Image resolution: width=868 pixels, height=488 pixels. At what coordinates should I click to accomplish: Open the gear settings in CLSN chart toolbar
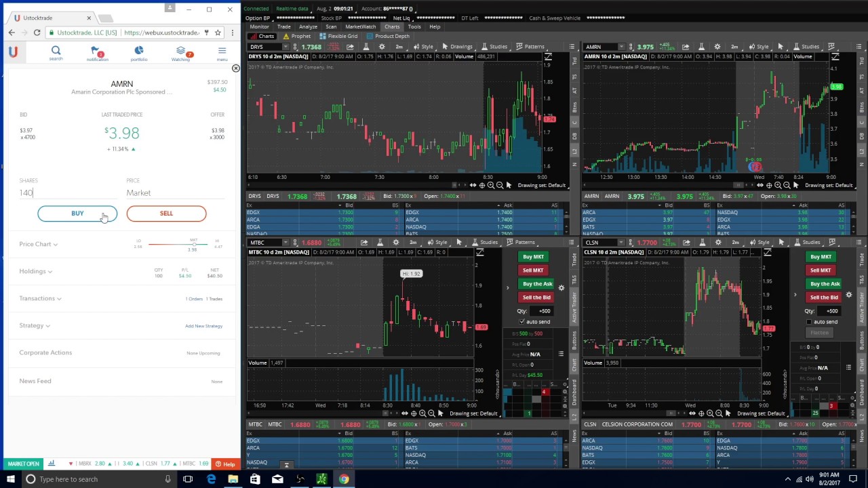coord(718,243)
